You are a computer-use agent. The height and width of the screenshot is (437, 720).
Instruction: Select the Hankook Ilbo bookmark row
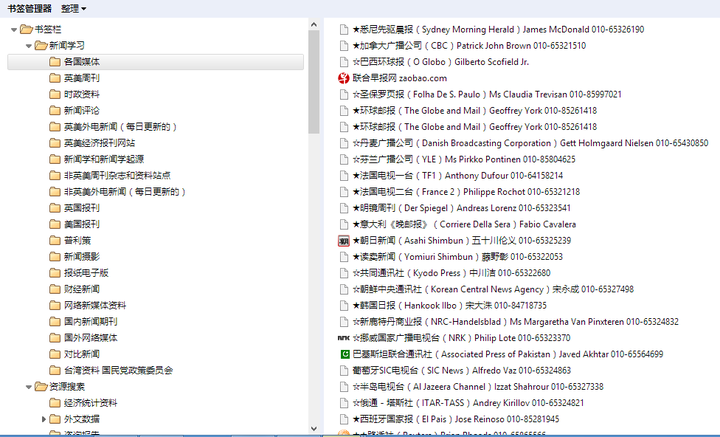450,305
